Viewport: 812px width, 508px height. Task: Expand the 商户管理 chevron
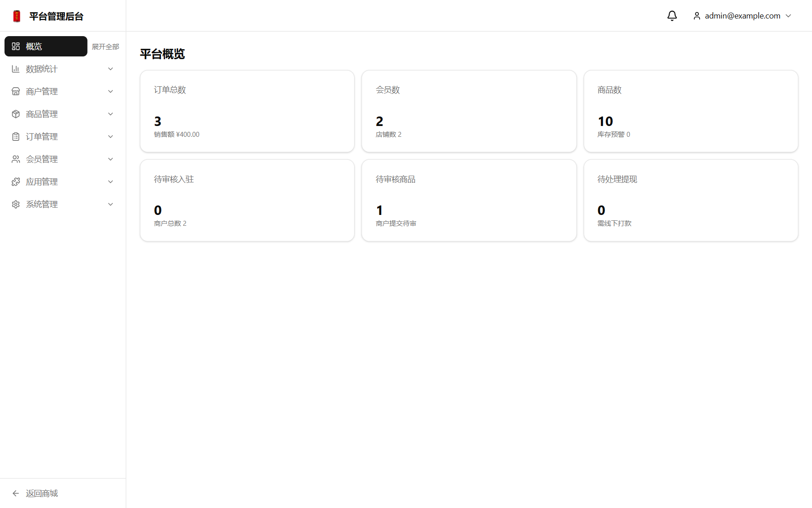pos(111,91)
